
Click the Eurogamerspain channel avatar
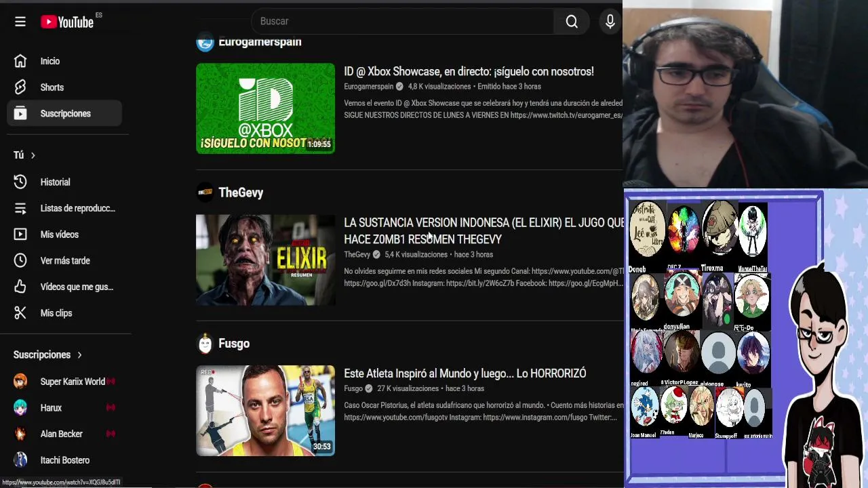point(205,43)
